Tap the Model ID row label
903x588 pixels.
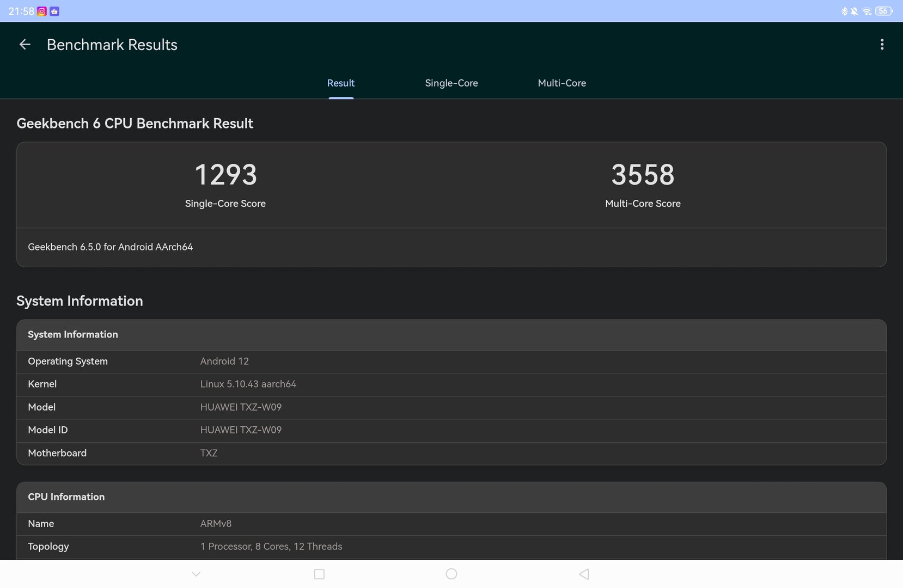tap(48, 430)
